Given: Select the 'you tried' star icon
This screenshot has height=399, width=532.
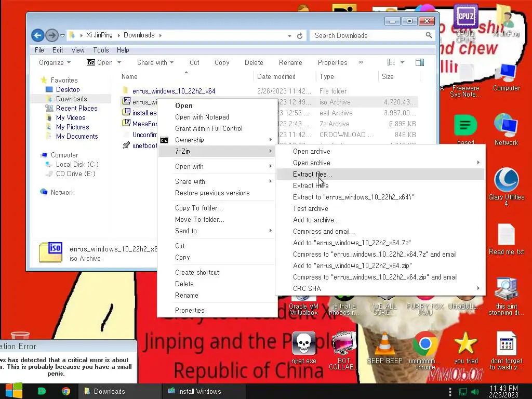Looking at the screenshot, I should [x=465, y=348].
